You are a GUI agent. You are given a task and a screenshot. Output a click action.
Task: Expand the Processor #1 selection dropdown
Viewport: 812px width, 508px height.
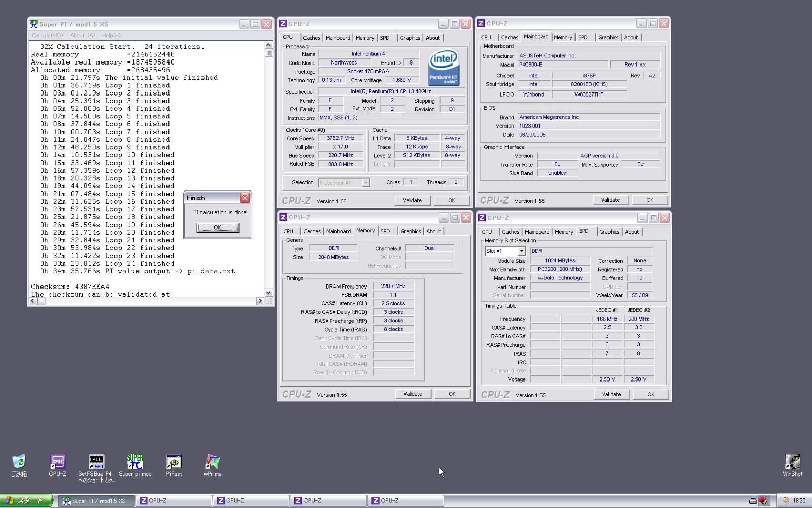(x=365, y=183)
